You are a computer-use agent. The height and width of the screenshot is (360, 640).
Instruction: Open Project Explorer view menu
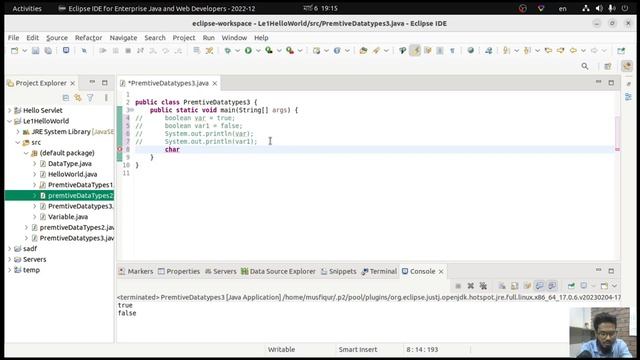[x=106, y=98]
